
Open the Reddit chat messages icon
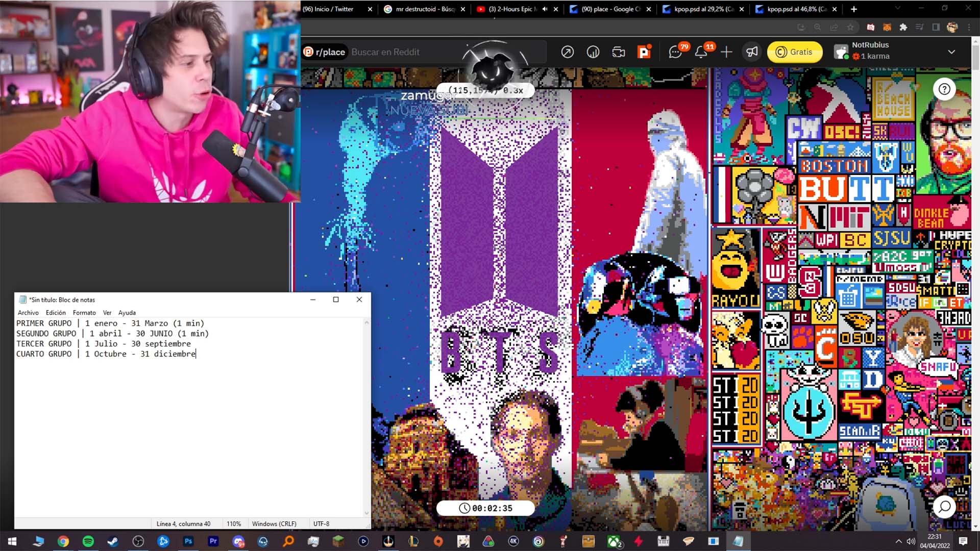point(675,52)
